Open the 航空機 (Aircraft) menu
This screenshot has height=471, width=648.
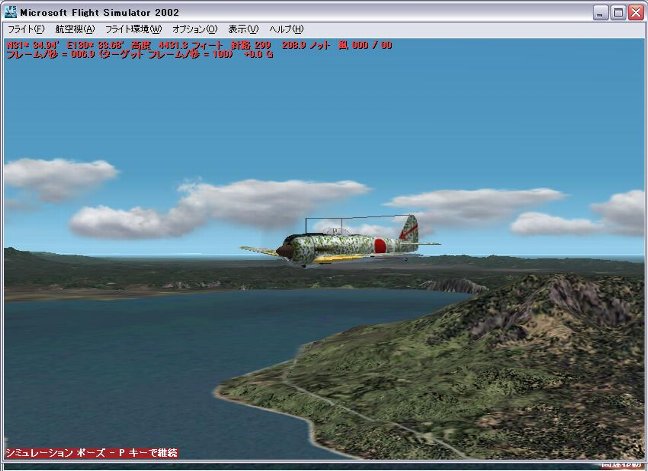[x=75, y=29]
